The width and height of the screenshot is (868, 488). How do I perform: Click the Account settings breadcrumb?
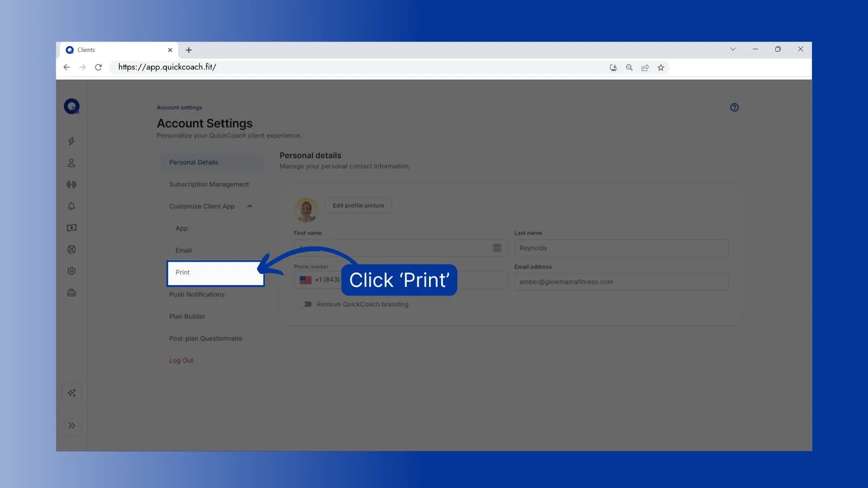click(179, 107)
